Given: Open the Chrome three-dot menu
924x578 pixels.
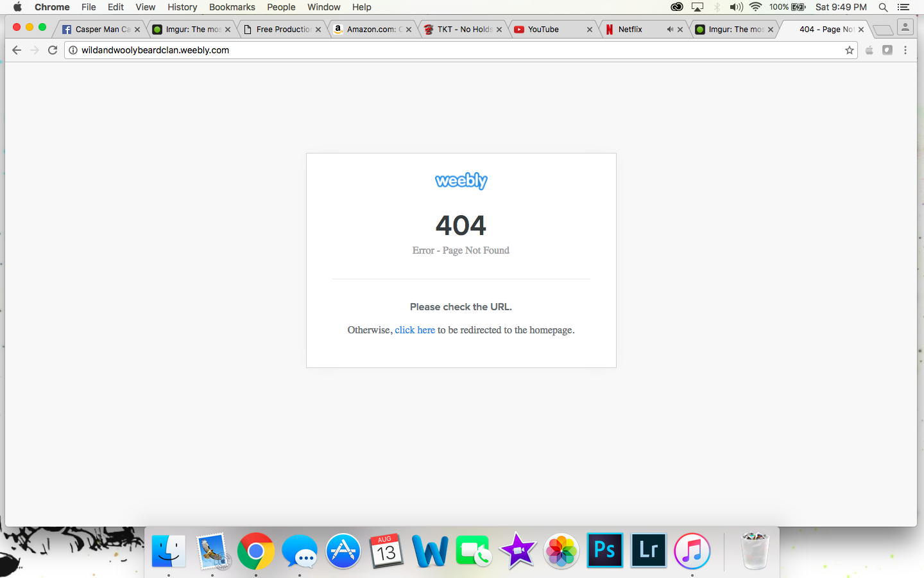Looking at the screenshot, I should click(x=905, y=50).
